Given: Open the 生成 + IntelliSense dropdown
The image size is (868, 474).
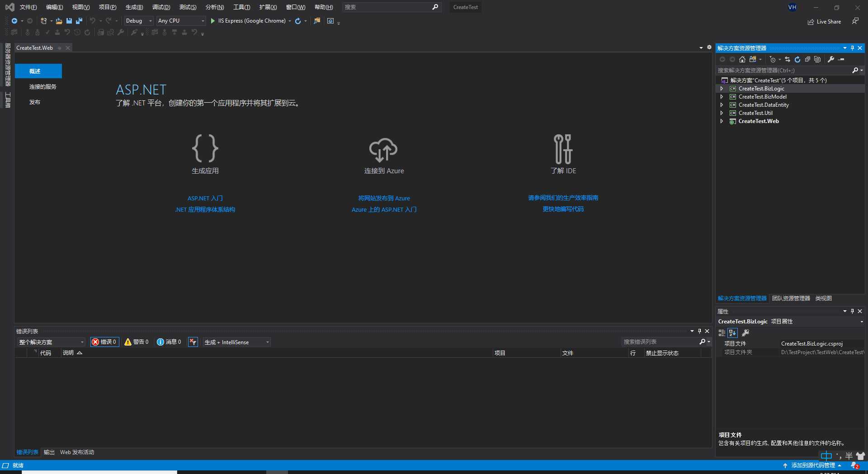Looking at the screenshot, I should [x=237, y=342].
